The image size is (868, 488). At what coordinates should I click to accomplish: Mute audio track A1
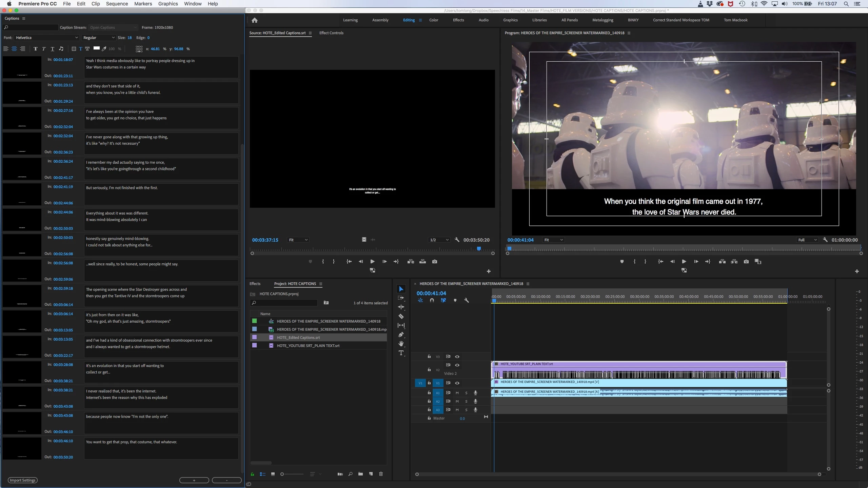click(457, 393)
